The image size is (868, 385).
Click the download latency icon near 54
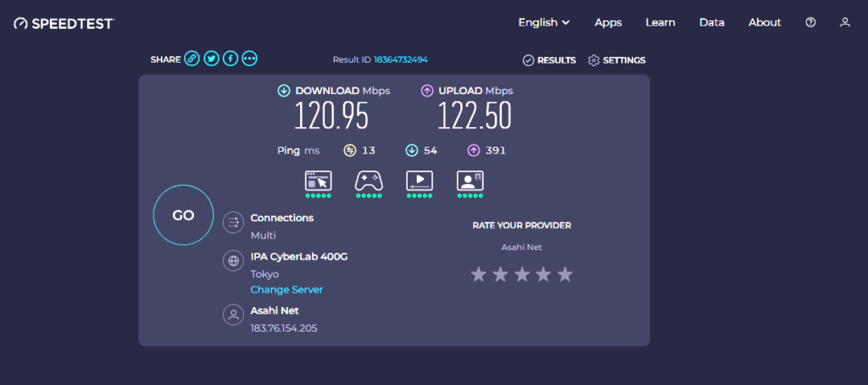click(x=411, y=150)
